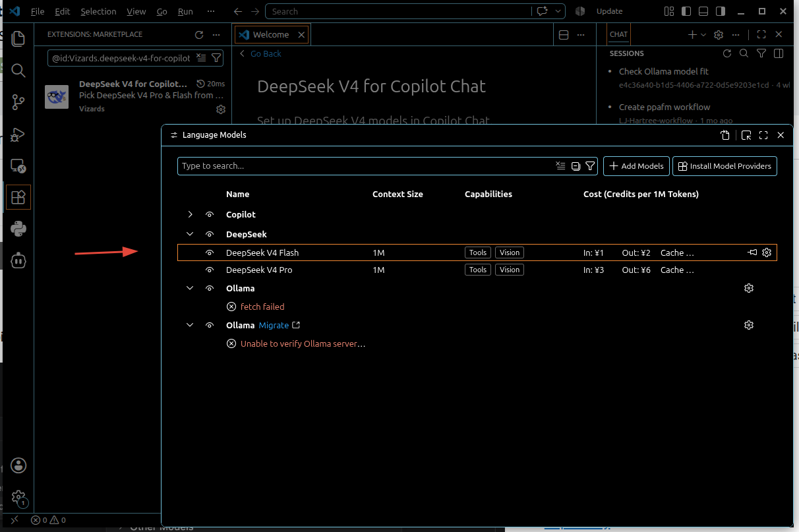Select the CHAT panel tab

tap(618, 35)
